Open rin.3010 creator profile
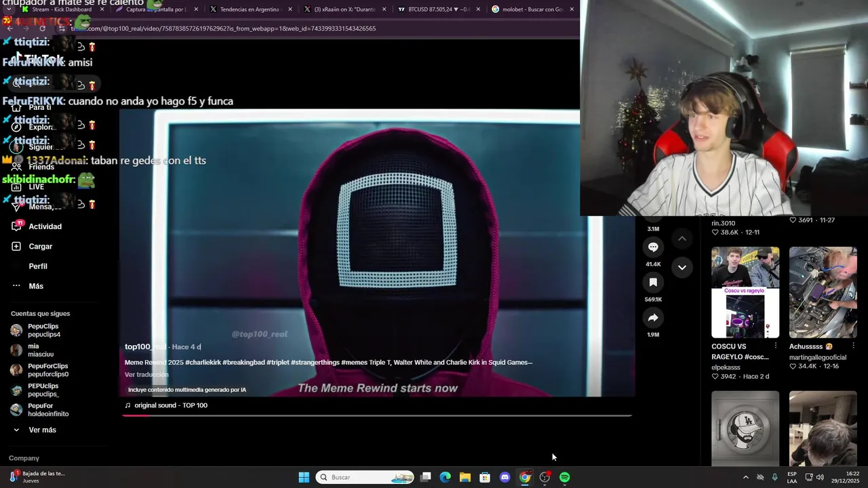 tap(723, 223)
